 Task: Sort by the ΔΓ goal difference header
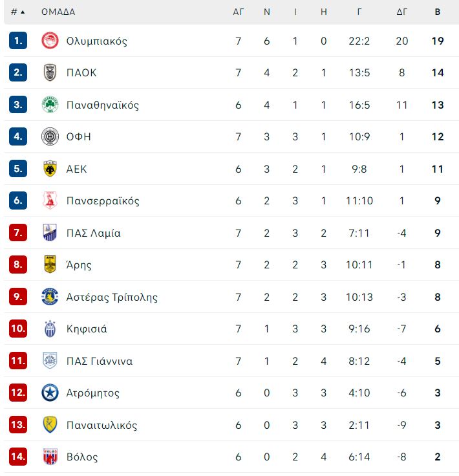click(402, 12)
